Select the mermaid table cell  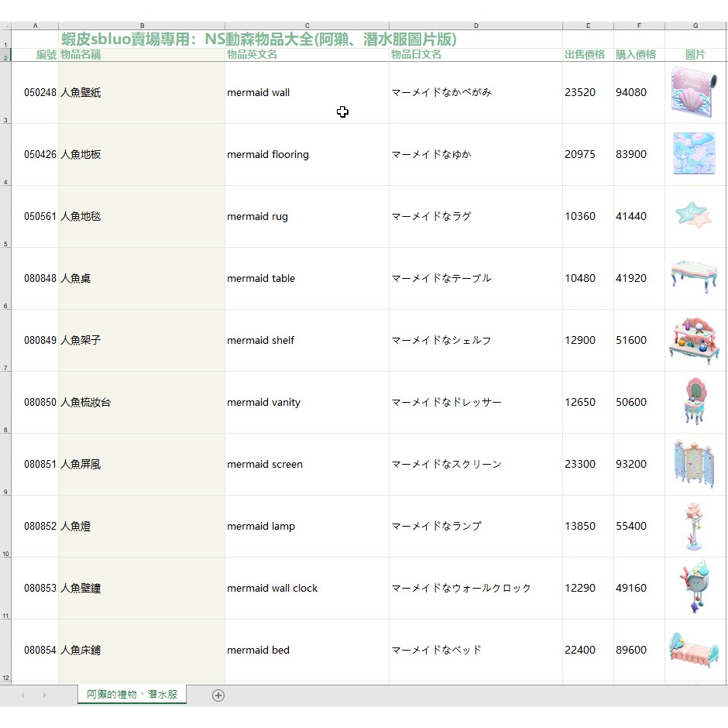click(x=307, y=279)
